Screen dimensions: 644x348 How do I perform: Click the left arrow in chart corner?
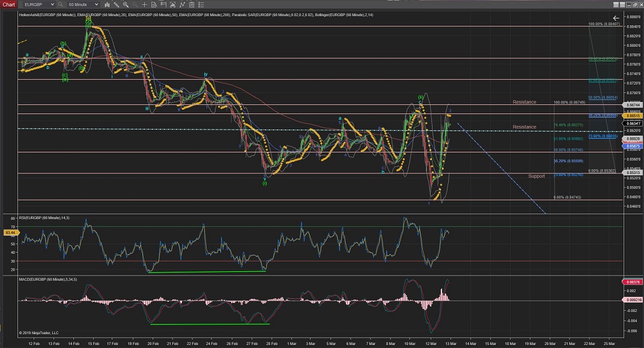click(x=616, y=18)
